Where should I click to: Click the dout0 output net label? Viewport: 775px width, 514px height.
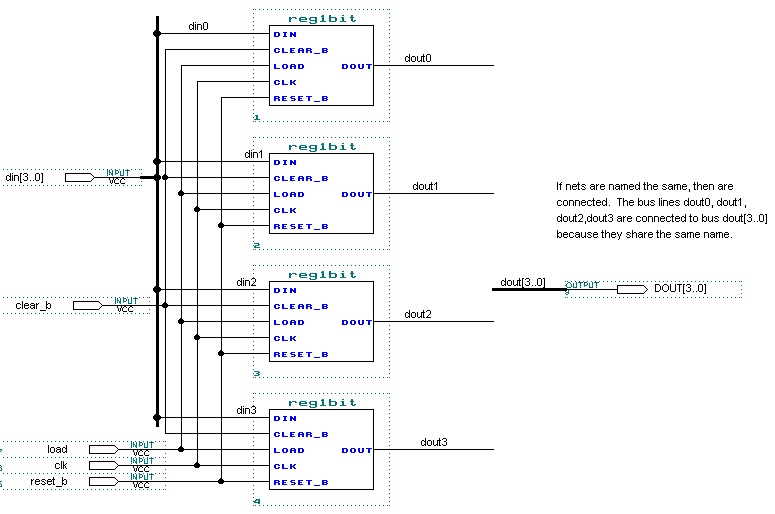[x=418, y=58]
